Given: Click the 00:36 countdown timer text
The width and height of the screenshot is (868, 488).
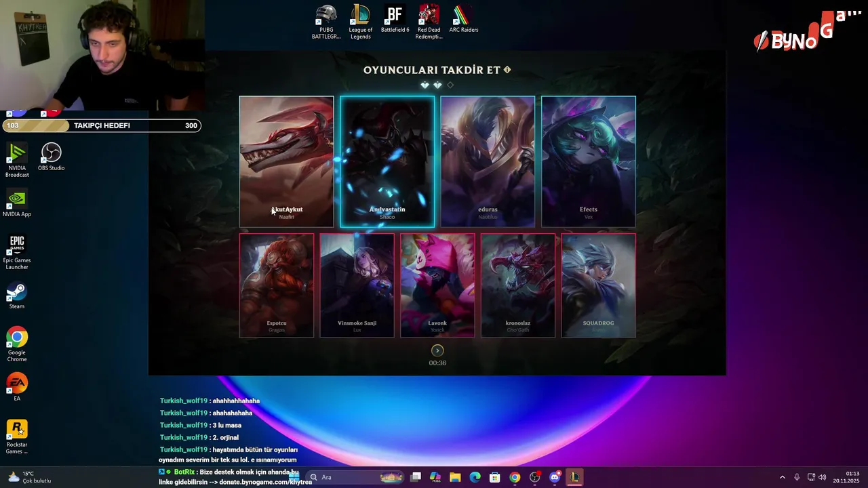Looking at the screenshot, I should pyautogui.click(x=437, y=363).
